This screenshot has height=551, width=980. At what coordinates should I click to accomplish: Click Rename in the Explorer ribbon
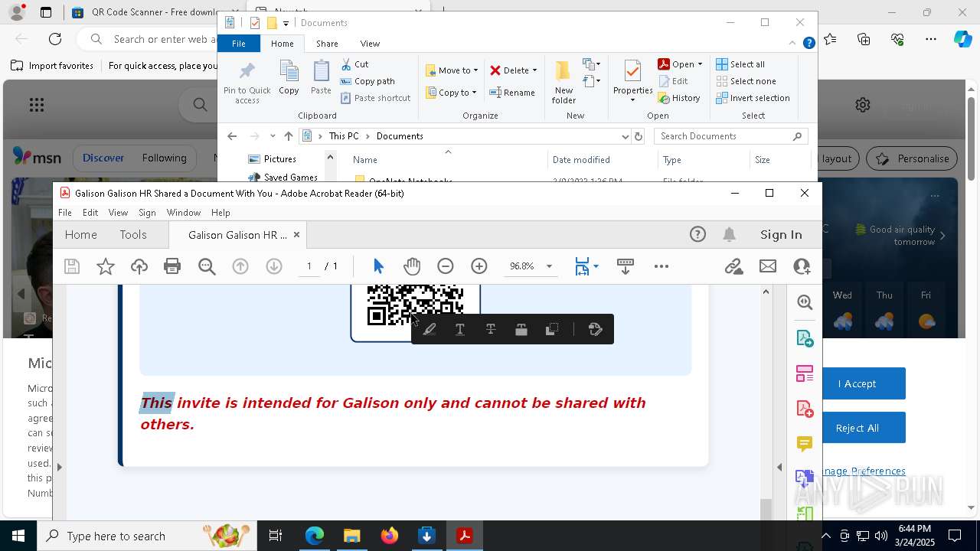tap(512, 93)
